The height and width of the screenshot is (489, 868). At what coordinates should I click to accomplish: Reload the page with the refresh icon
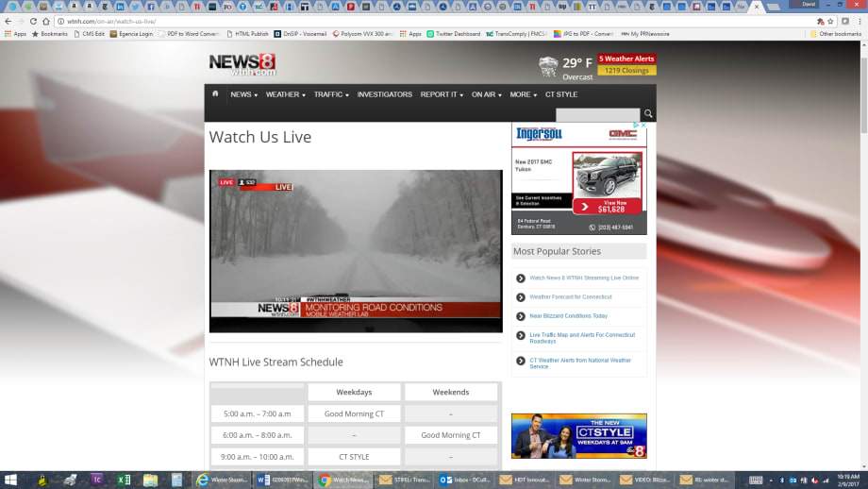[x=33, y=21]
